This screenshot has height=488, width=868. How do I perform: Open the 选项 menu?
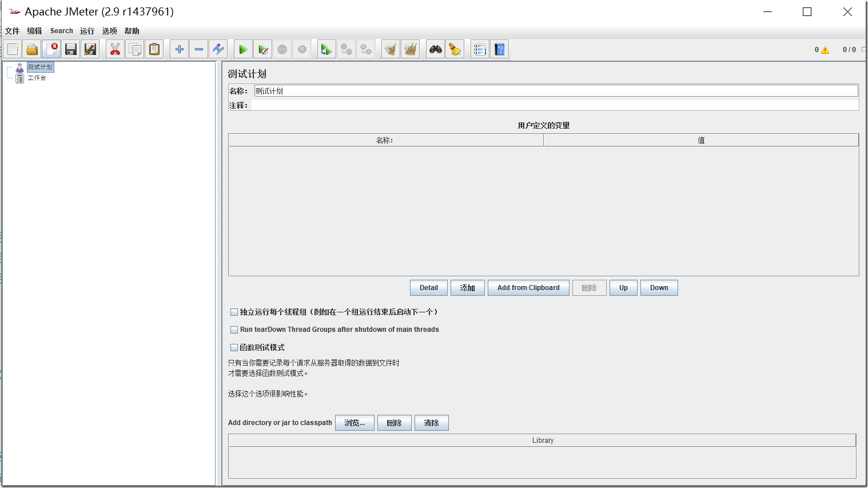(109, 31)
